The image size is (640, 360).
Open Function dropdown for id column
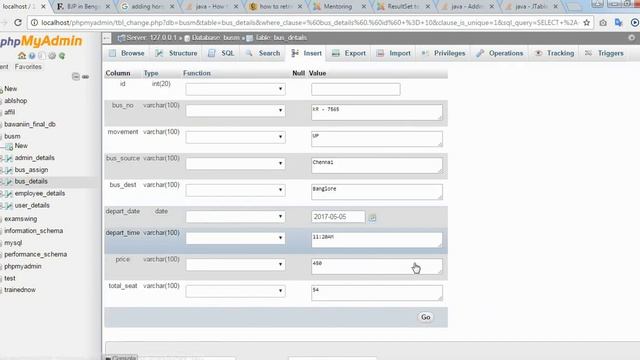236,89
